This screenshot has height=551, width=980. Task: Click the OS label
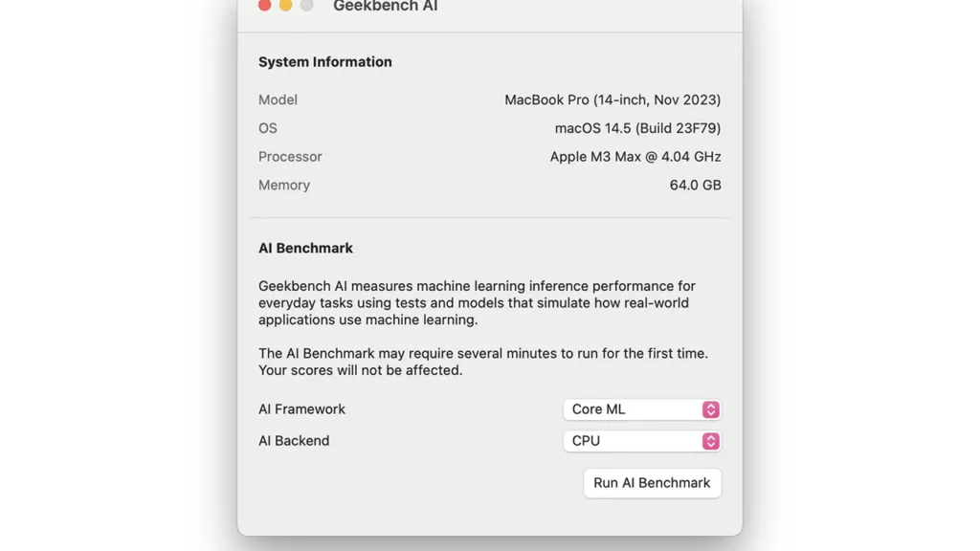coord(268,128)
